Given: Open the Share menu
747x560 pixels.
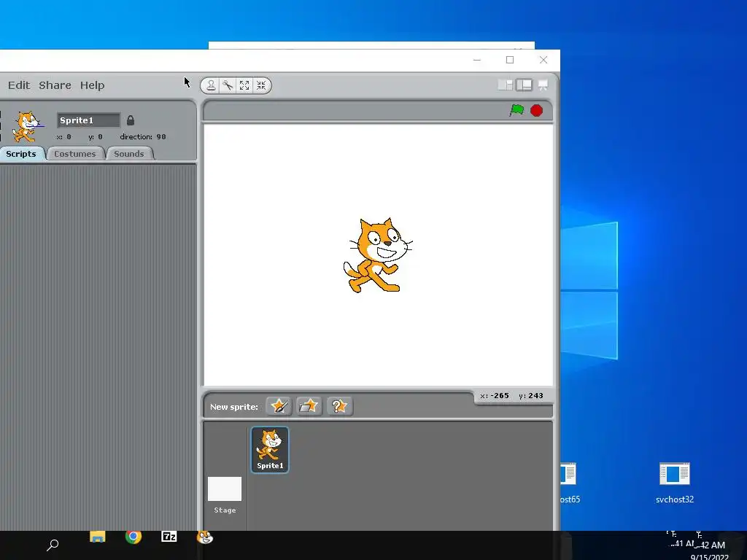Looking at the screenshot, I should tap(55, 85).
